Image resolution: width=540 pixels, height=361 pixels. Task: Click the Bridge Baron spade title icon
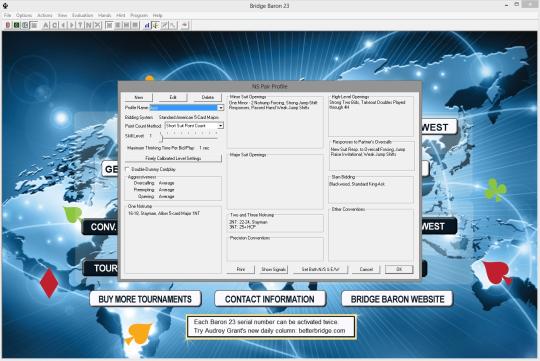pos(6,6)
